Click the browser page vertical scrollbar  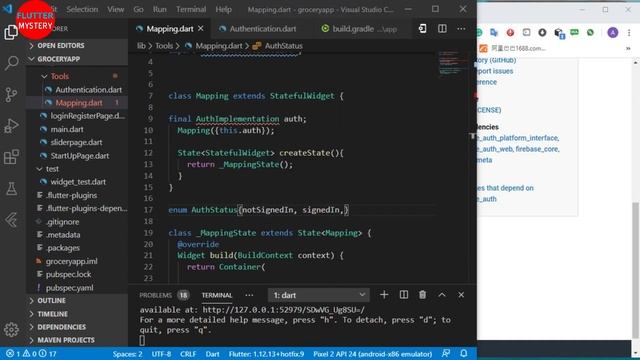[x=636, y=269]
